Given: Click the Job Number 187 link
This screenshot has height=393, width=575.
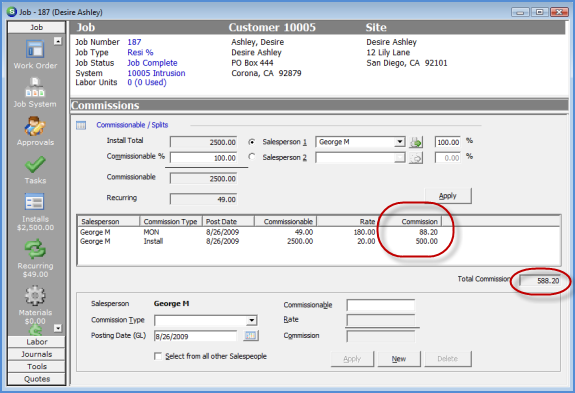Looking at the screenshot, I should [134, 42].
